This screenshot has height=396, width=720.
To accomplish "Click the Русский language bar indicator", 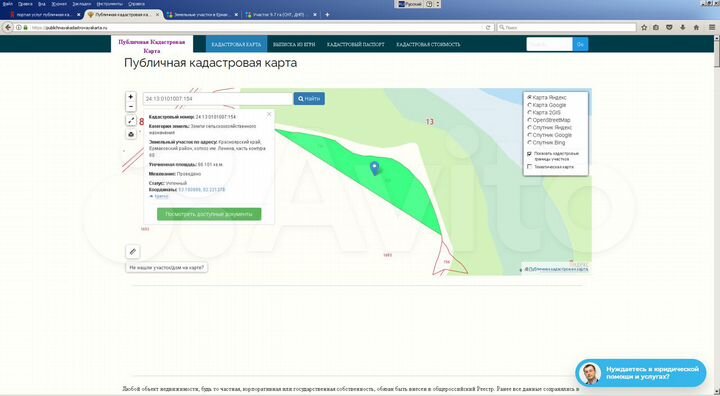I will [410, 4].
